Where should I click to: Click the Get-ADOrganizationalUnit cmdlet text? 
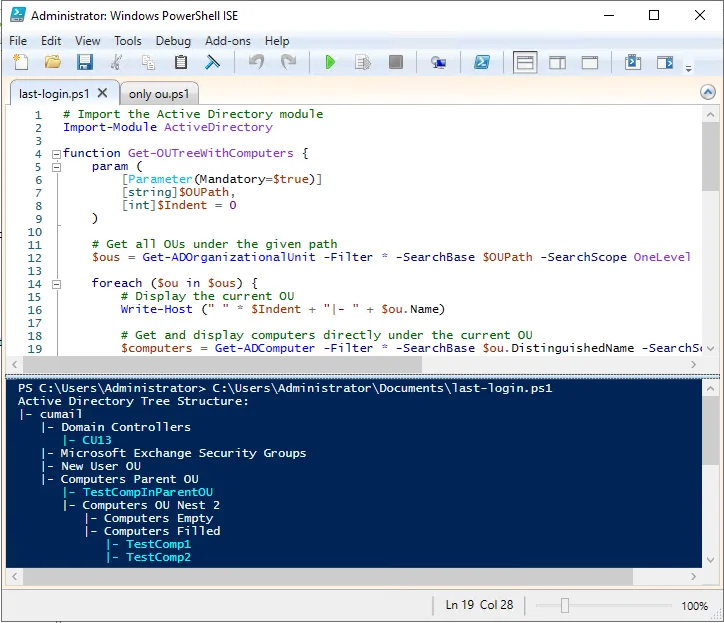(229, 257)
